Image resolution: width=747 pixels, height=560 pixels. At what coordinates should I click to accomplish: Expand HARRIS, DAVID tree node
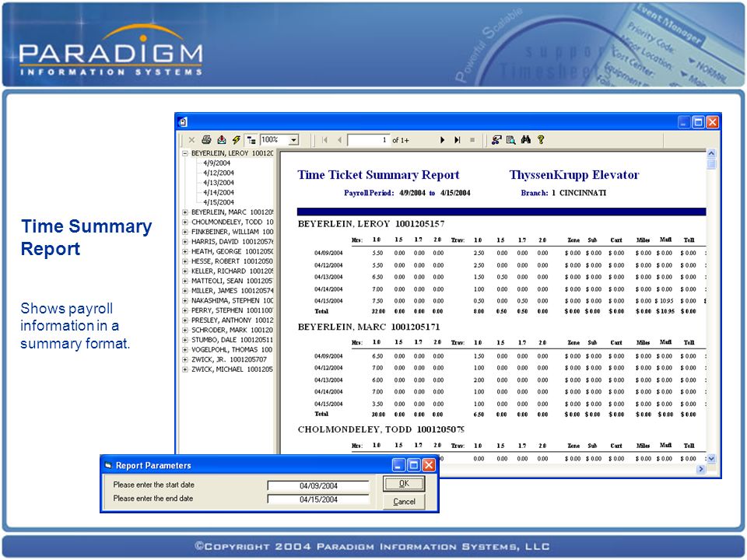coord(185,242)
